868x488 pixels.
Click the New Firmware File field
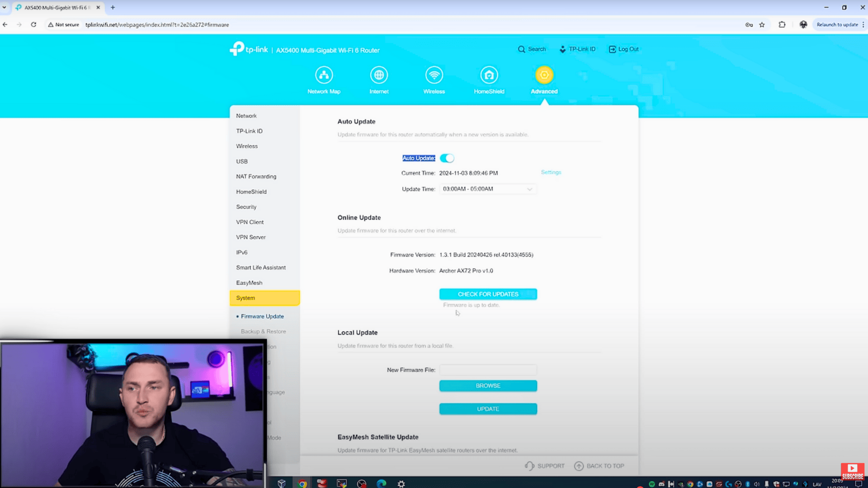pyautogui.click(x=488, y=370)
